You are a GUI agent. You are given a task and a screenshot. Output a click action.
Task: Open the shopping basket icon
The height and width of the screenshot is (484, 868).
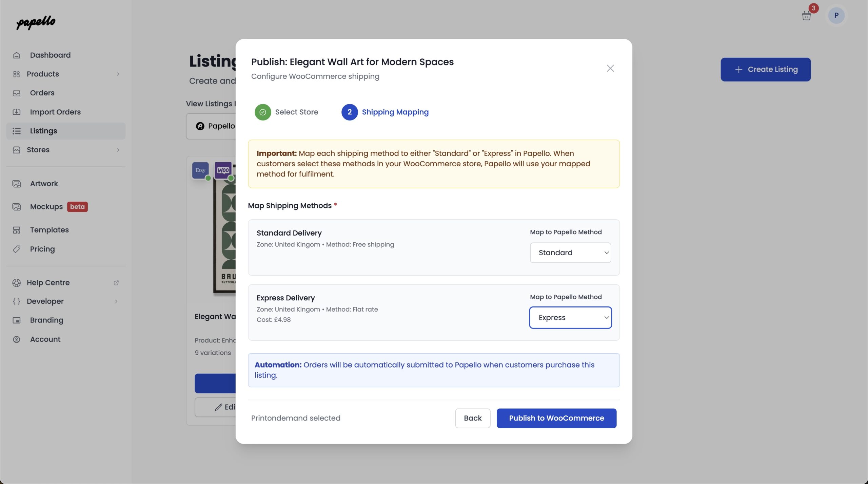click(806, 16)
